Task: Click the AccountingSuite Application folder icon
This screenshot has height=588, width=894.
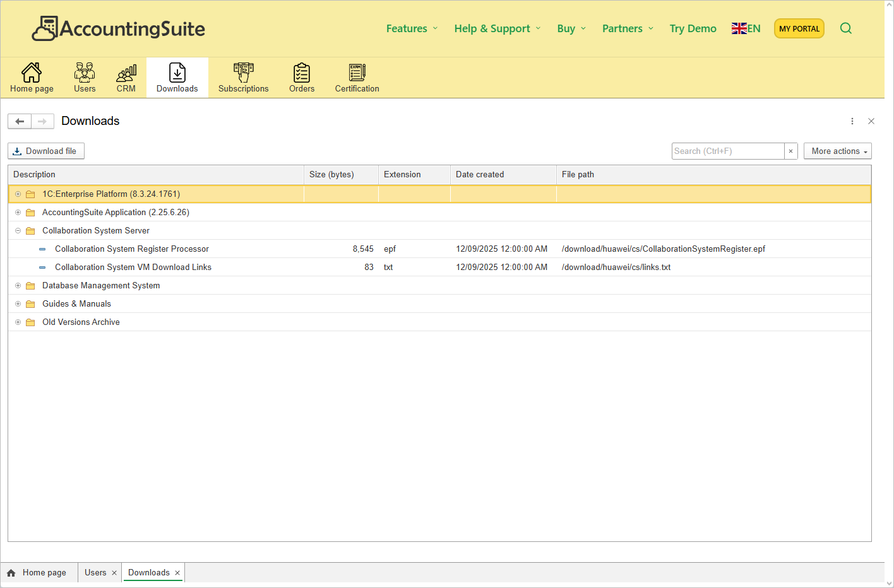Action: click(x=30, y=213)
